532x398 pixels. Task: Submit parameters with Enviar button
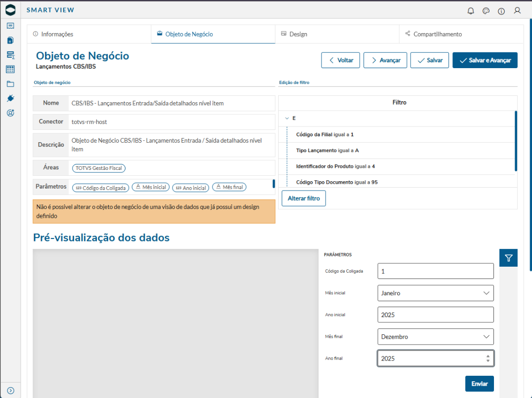pos(480,384)
